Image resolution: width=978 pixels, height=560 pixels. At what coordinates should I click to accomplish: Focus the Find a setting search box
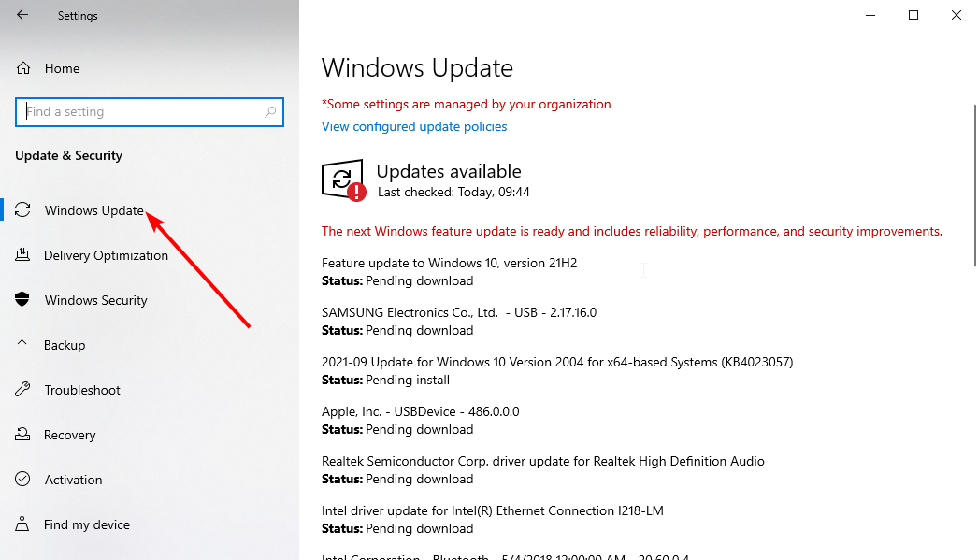[x=150, y=112]
